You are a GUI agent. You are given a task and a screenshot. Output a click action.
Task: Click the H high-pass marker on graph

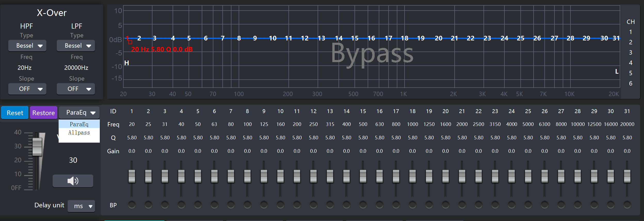(126, 63)
